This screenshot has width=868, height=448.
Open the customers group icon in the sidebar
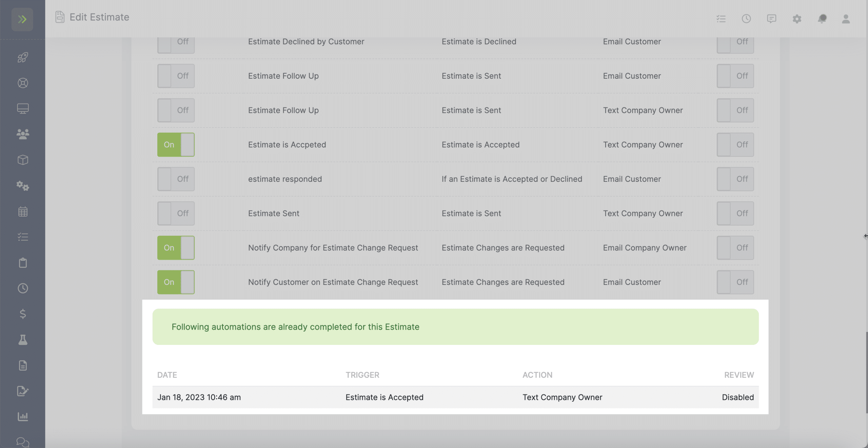coord(23,134)
